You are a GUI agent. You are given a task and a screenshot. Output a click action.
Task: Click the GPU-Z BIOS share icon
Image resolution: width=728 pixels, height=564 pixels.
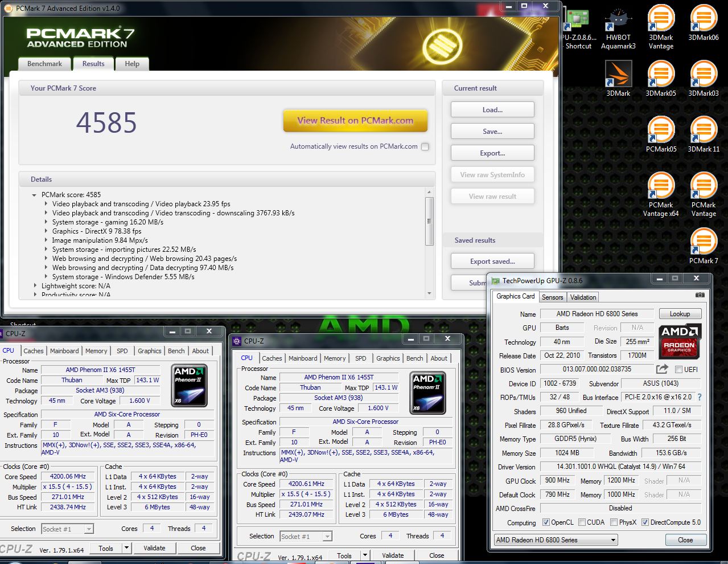(x=662, y=369)
